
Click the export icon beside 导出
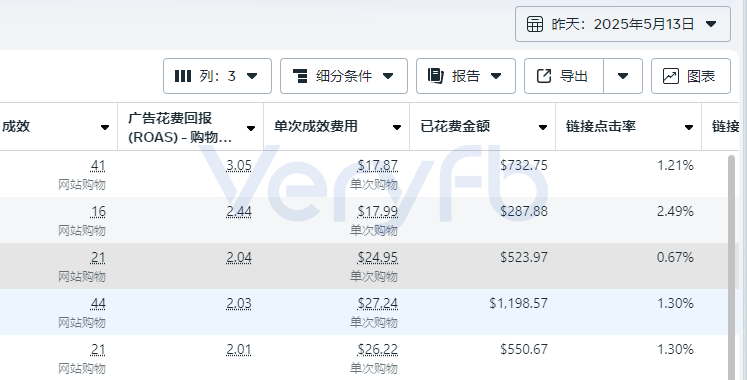(544, 76)
